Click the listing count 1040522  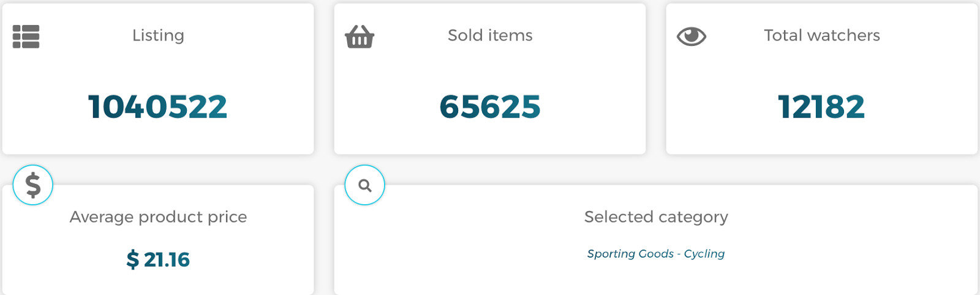tap(158, 107)
